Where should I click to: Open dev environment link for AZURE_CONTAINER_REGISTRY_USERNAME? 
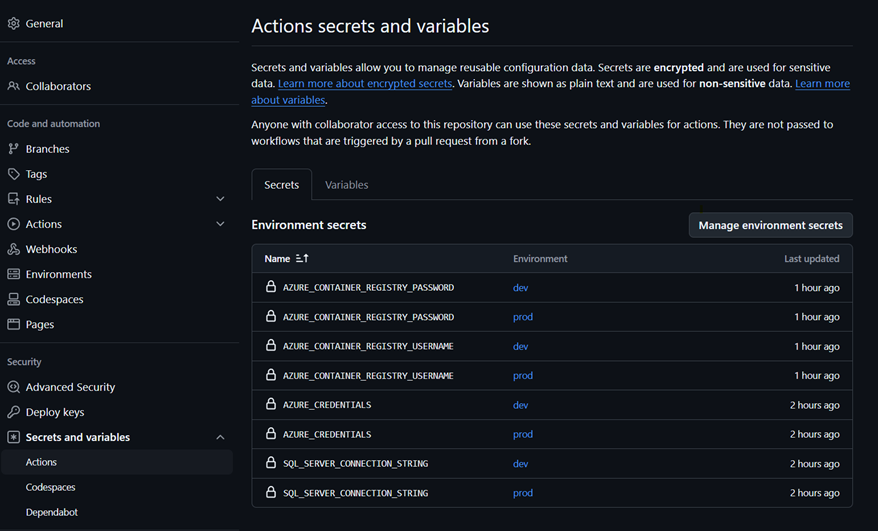[521, 346]
